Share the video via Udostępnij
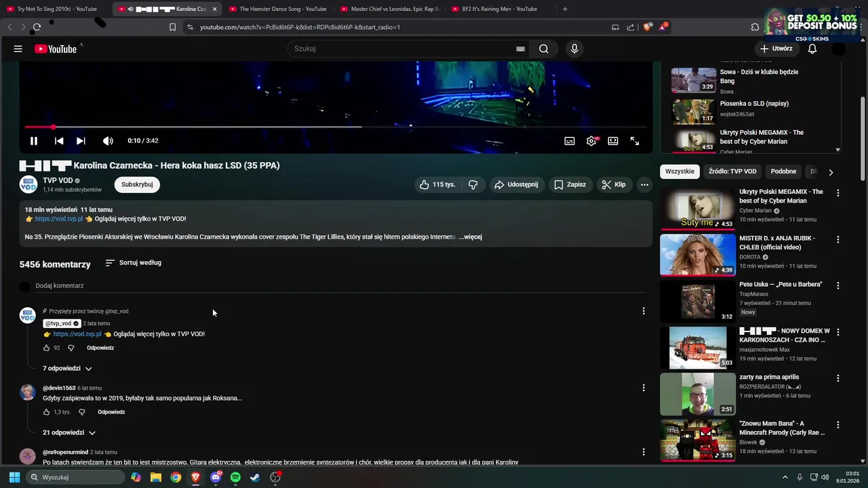Image resolution: width=868 pixels, height=488 pixels. pos(516,184)
